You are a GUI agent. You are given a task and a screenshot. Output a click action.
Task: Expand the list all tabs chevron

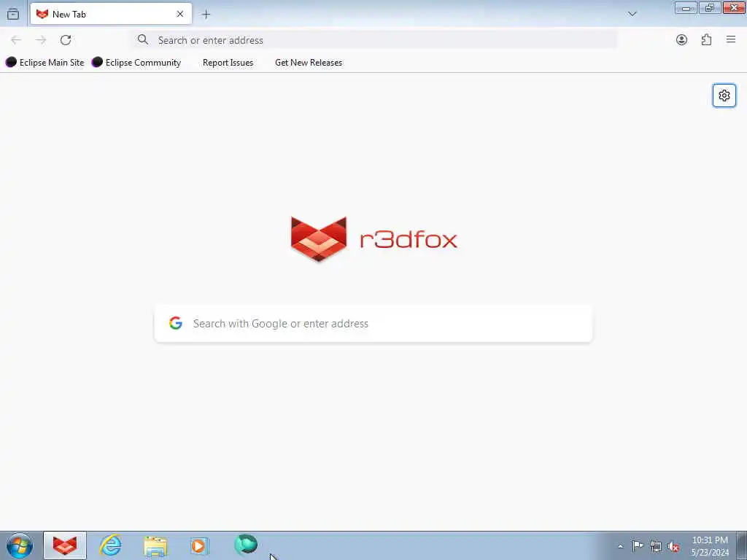click(632, 14)
